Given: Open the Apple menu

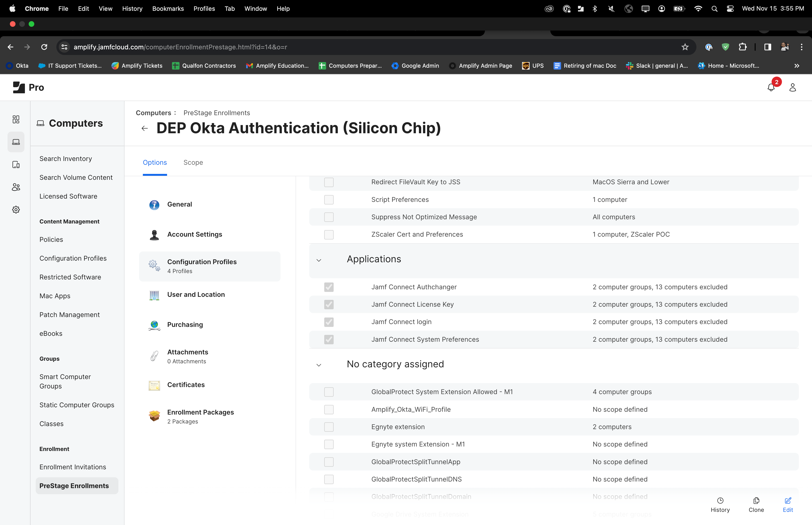Looking at the screenshot, I should [12, 8].
